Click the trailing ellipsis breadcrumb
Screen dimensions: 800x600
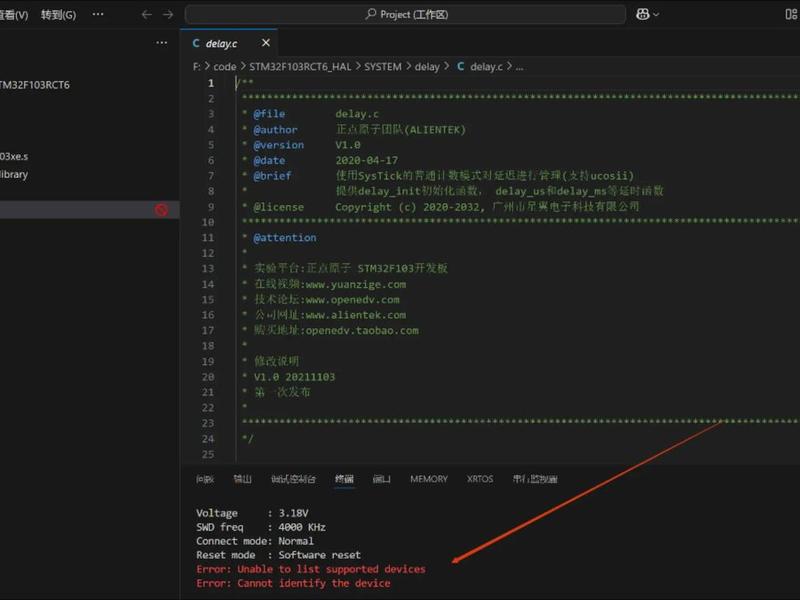coord(519,67)
